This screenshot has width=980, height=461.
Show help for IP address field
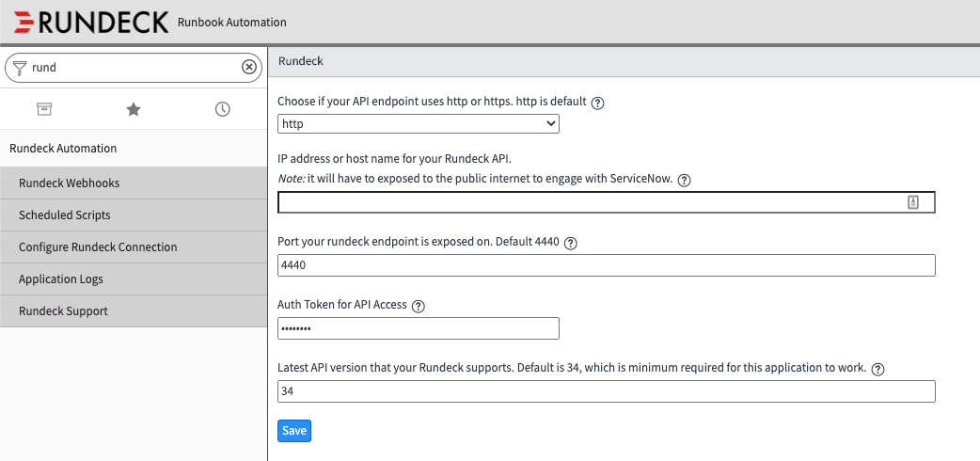coord(685,181)
